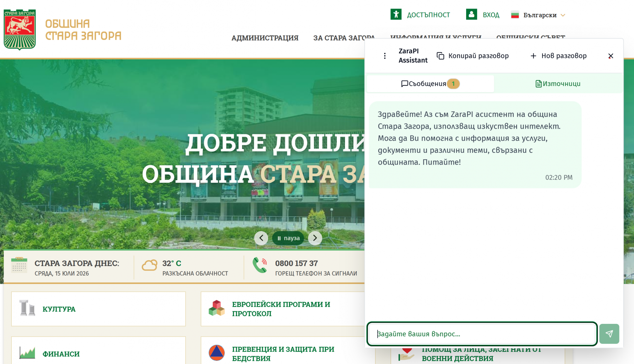
Task: Click the message count badge showing 1
Action: point(453,84)
